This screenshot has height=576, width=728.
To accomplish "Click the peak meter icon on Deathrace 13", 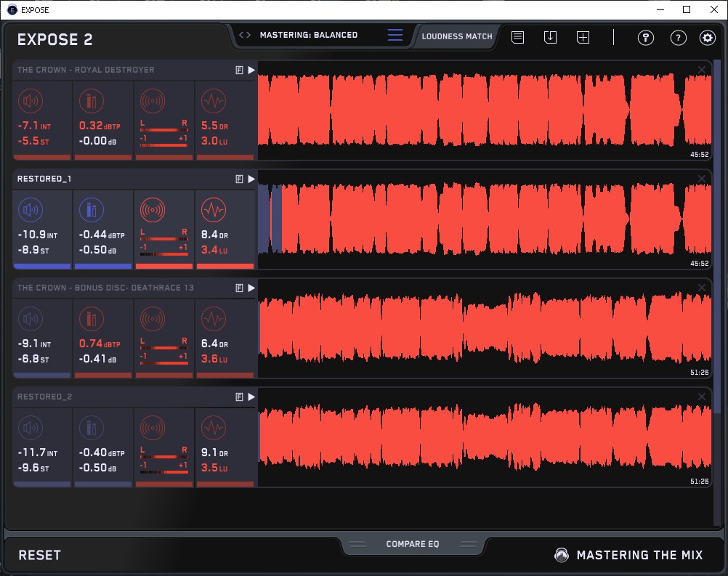I will [92, 319].
